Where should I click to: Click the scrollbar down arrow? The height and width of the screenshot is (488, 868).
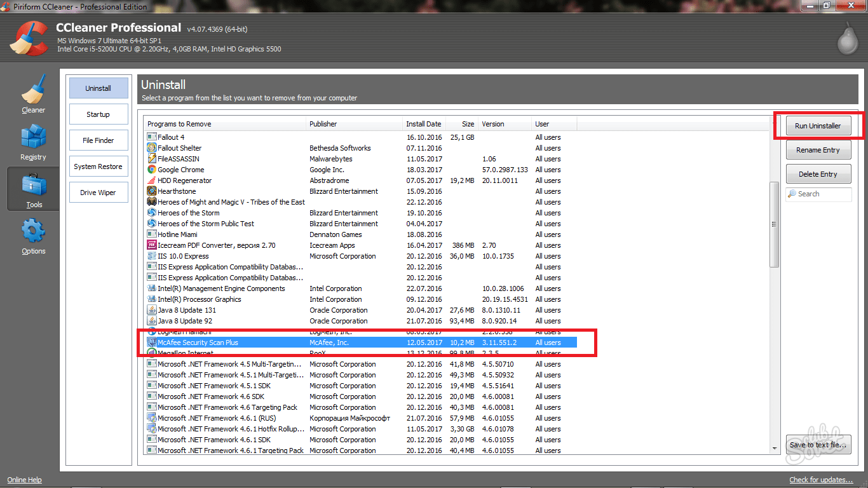(x=773, y=449)
